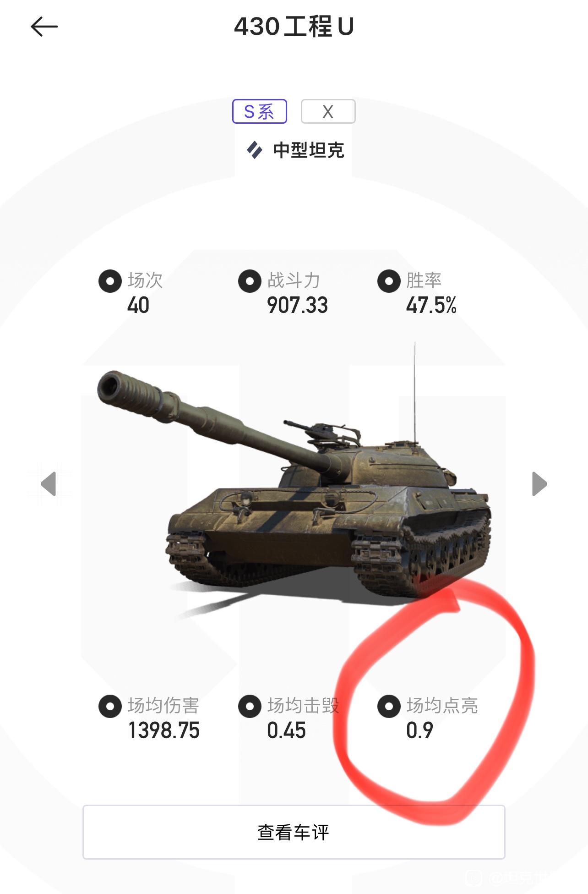The width and height of the screenshot is (588, 894).
Task: Show the next tank with right arrow
Action: coord(539,484)
